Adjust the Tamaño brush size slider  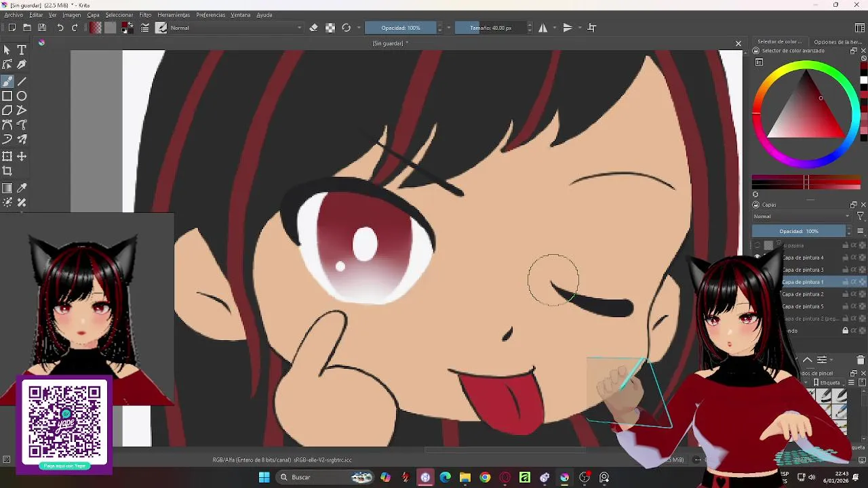click(x=492, y=28)
